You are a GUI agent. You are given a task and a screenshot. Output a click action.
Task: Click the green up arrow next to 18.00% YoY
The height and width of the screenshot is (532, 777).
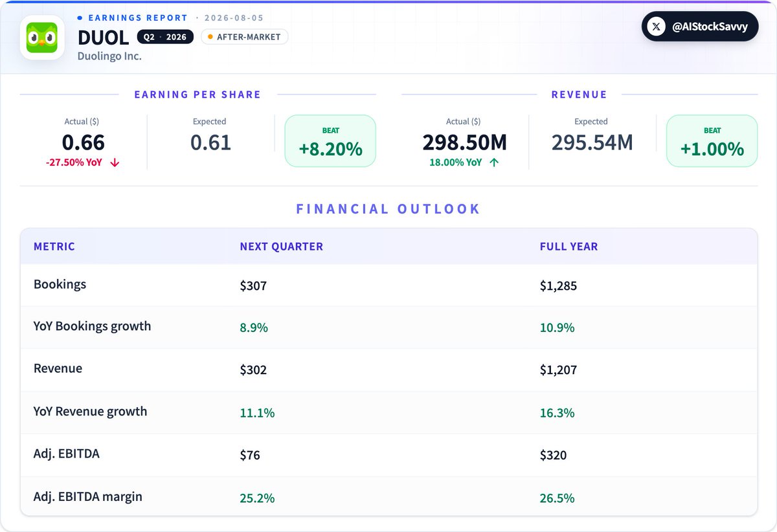[x=494, y=162]
